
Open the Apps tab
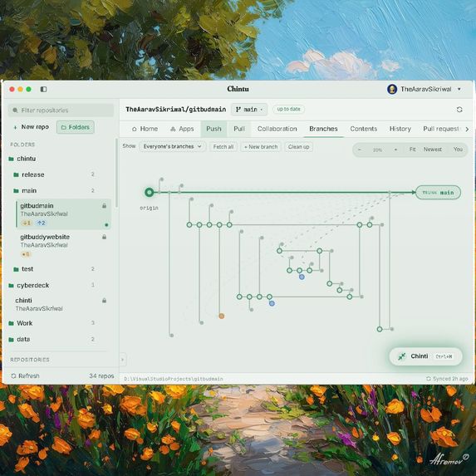[182, 129]
